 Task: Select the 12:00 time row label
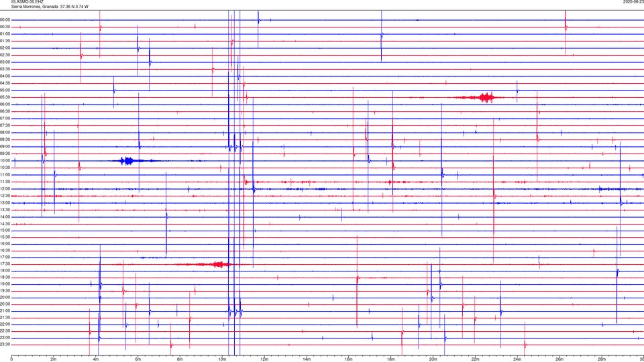[x=5, y=189]
